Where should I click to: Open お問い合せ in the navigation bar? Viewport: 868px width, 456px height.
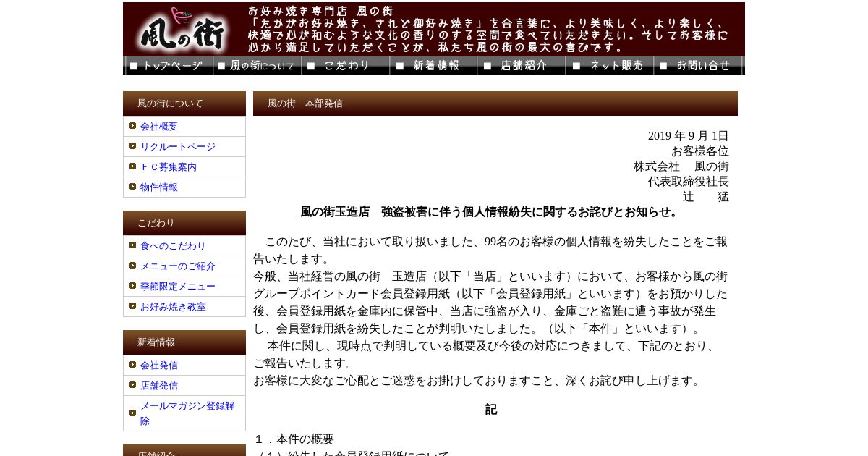698,66
